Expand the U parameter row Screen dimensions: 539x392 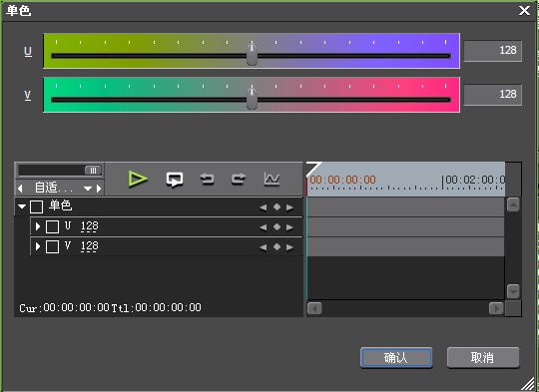38,226
